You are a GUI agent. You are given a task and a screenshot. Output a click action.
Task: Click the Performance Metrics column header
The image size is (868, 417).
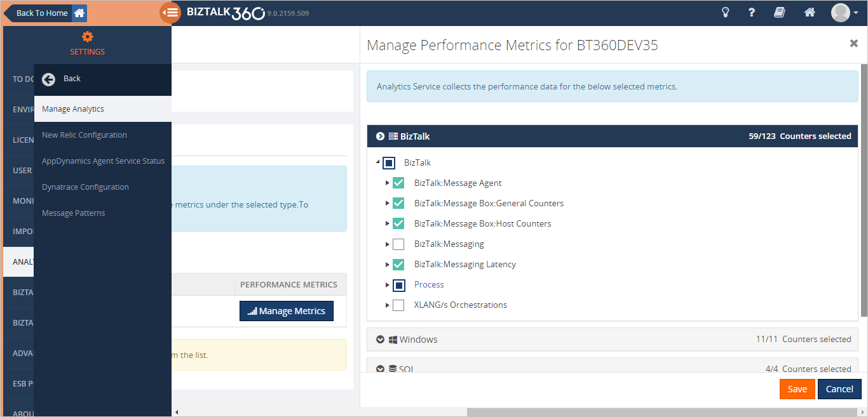pos(288,285)
